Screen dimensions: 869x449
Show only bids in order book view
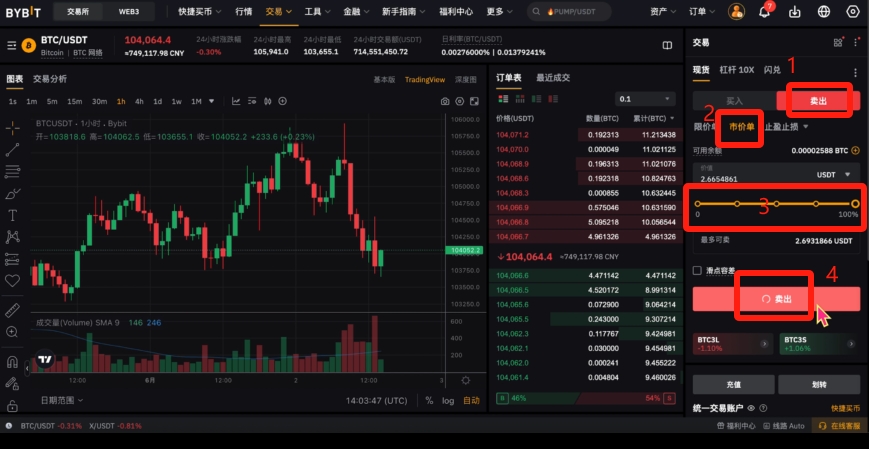tap(536, 99)
